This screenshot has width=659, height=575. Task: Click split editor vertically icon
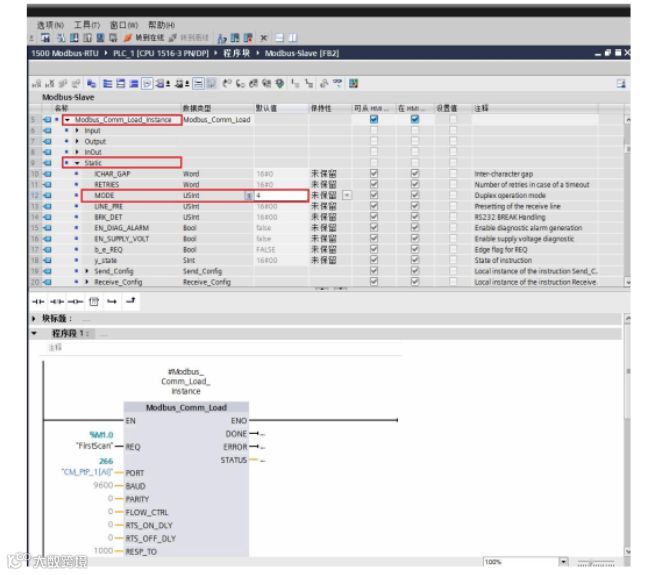tap(293, 38)
